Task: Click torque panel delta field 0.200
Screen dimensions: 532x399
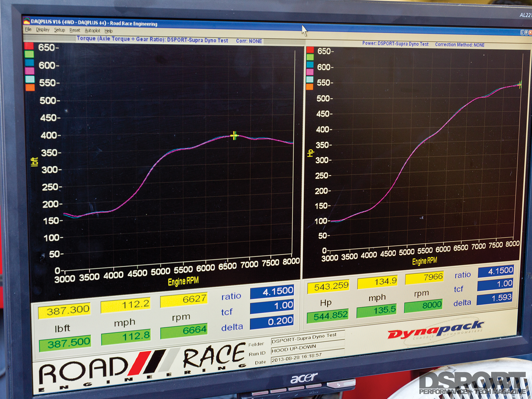Action: (272, 322)
